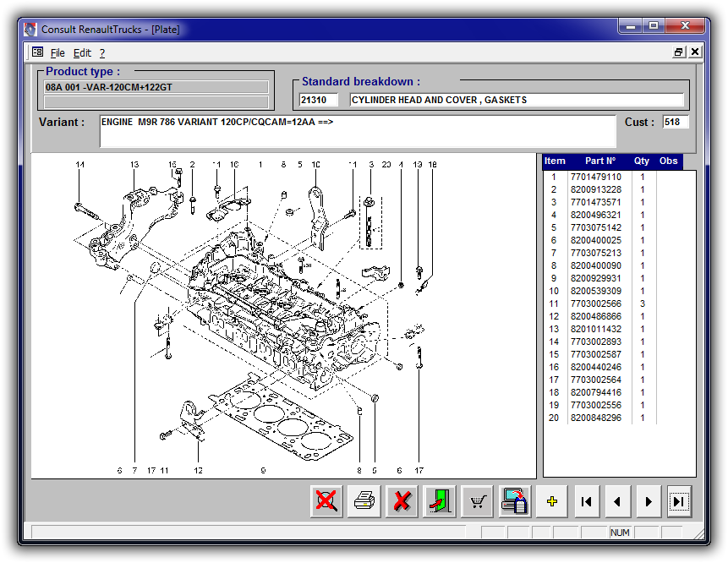Viewport: 728px width, 563px height.
Task: Restore the inner Plate window
Action: click(x=678, y=52)
